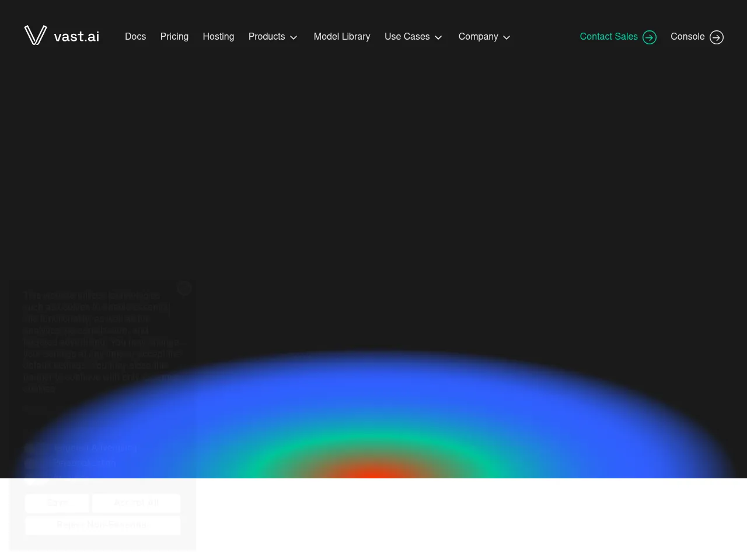Viewport: 747px width, 560px height.
Task: Click the vast.ai V logo icon
Action: [35, 36]
